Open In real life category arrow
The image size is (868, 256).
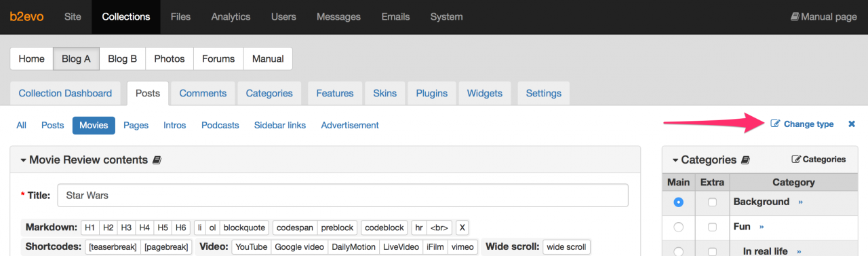click(800, 251)
